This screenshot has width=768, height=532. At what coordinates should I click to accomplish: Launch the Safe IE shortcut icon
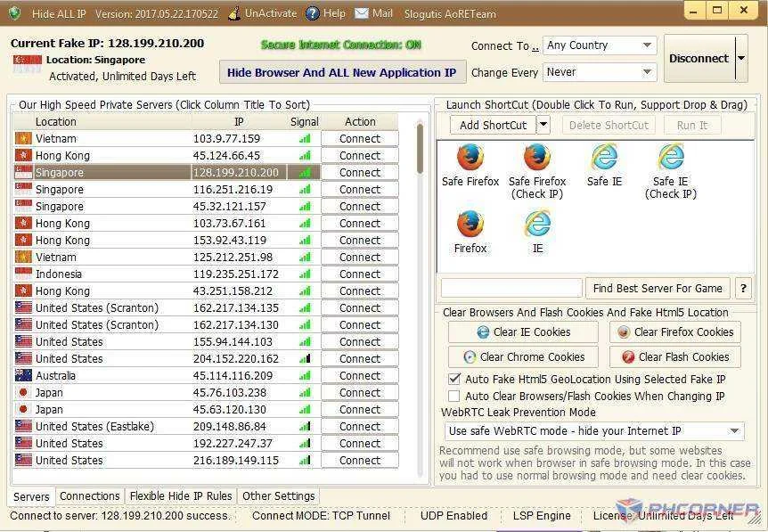point(604,157)
